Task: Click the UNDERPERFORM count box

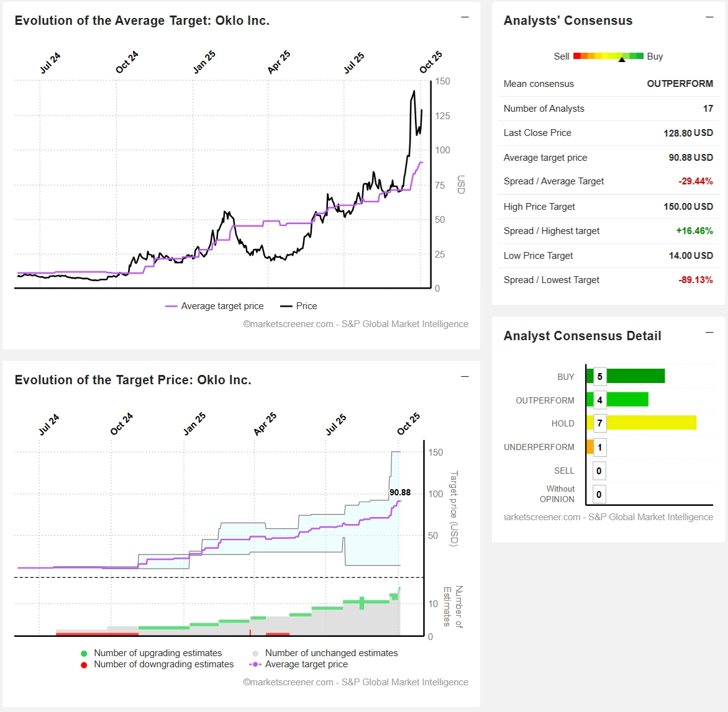Action: pyautogui.click(x=599, y=447)
